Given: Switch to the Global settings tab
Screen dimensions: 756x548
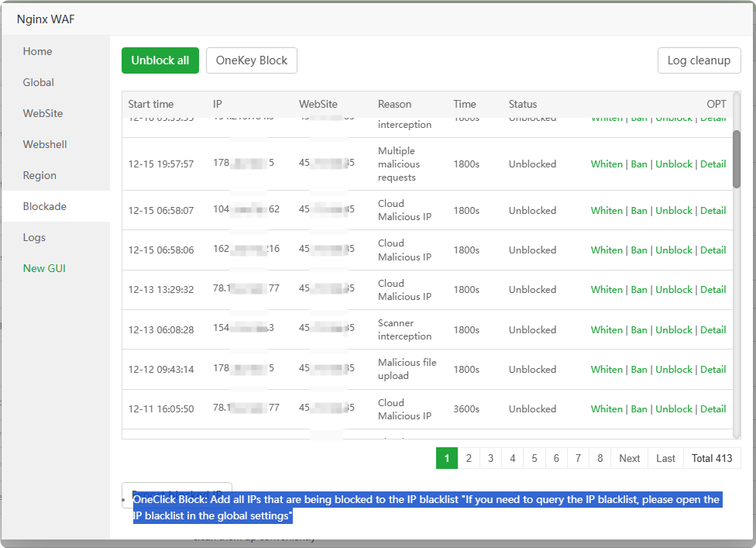Looking at the screenshot, I should (39, 82).
